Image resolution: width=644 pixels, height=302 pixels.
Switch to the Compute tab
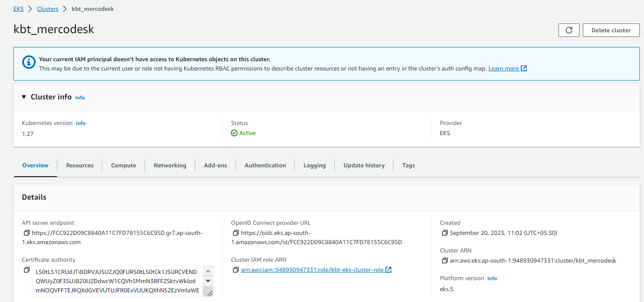(x=124, y=165)
